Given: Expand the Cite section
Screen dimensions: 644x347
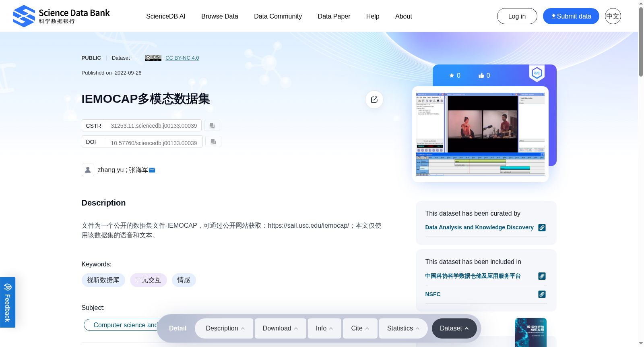Looking at the screenshot, I should (x=360, y=328).
